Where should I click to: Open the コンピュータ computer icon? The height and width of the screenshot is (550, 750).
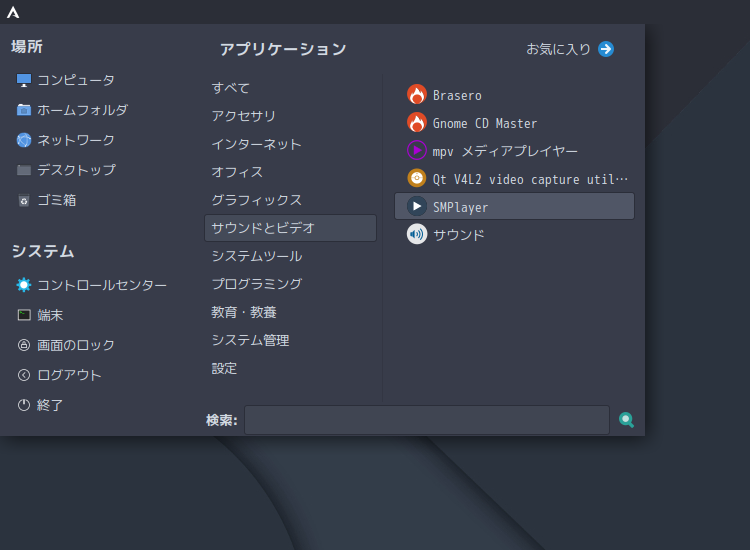point(23,80)
